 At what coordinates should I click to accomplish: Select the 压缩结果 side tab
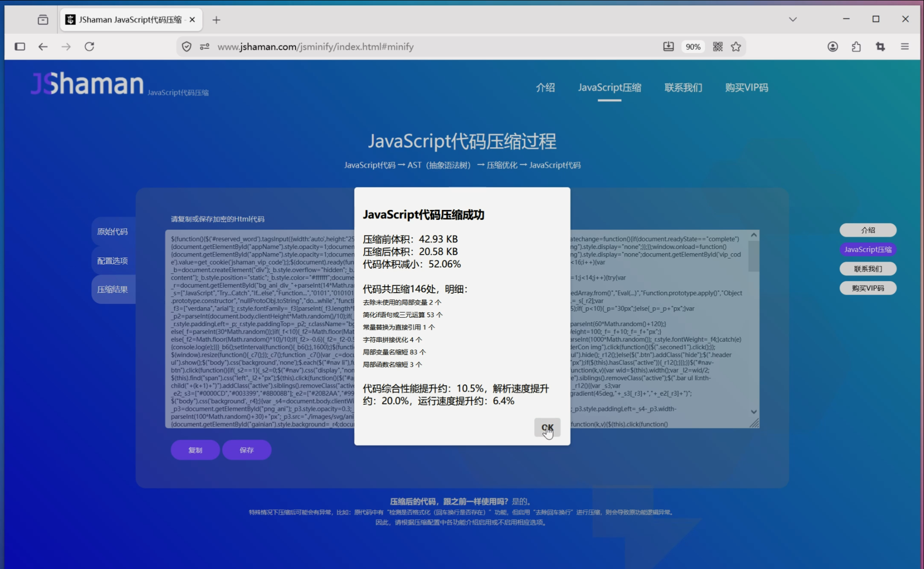112,289
